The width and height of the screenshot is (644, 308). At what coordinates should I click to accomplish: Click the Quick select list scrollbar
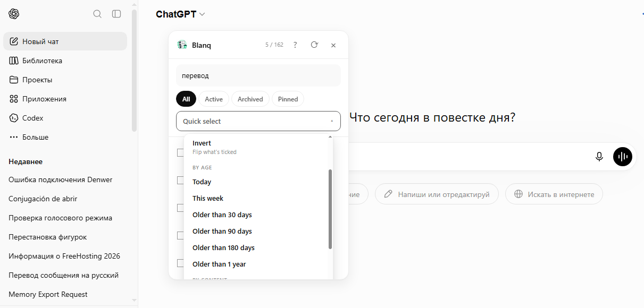click(330, 209)
